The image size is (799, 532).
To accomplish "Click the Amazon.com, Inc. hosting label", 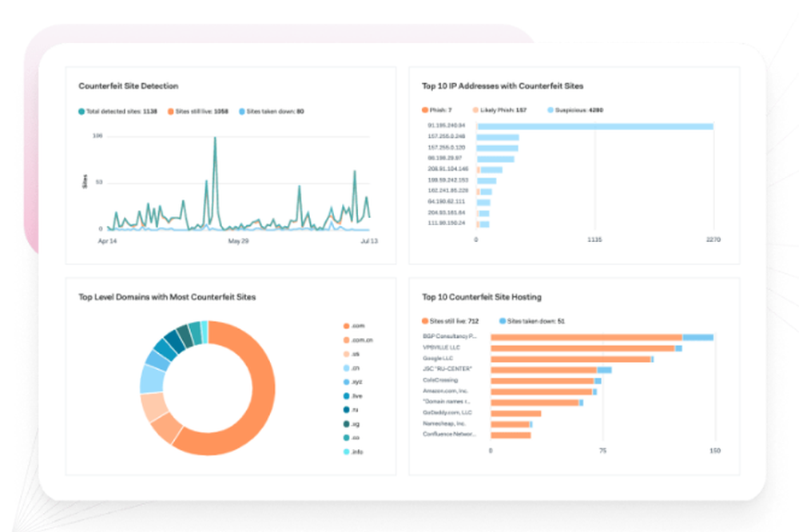I will click(445, 391).
